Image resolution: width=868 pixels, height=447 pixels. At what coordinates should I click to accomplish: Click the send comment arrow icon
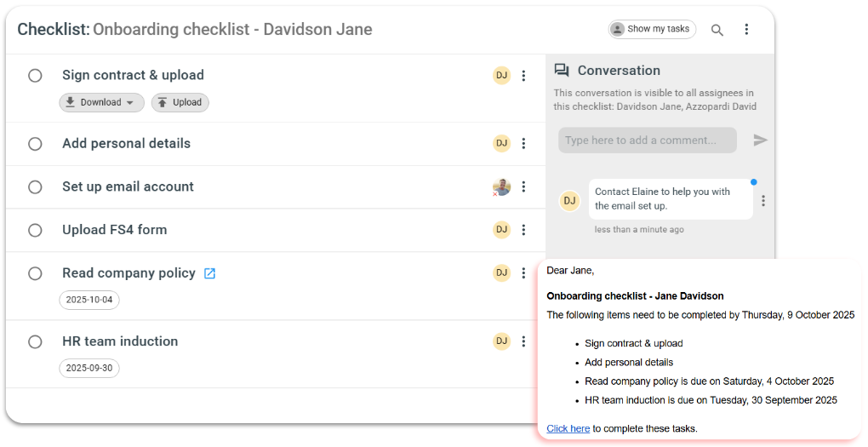(x=760, y=140)
